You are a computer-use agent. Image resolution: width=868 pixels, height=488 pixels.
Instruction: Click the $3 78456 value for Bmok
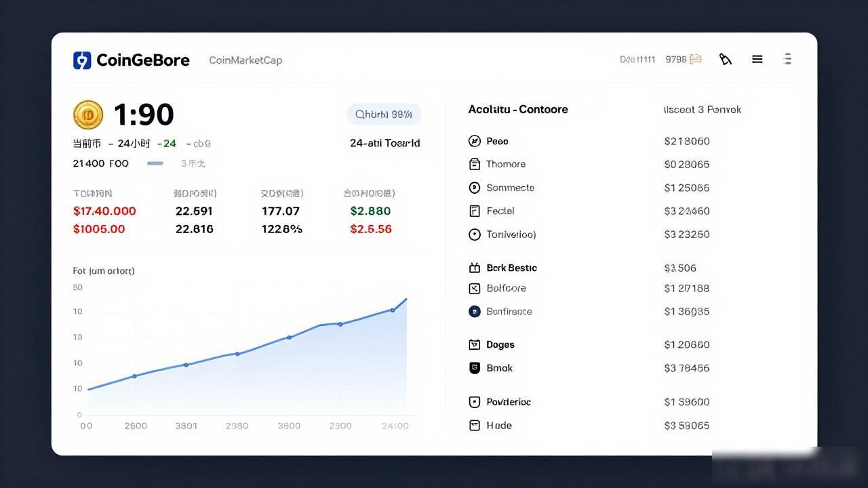pos(687,368)
